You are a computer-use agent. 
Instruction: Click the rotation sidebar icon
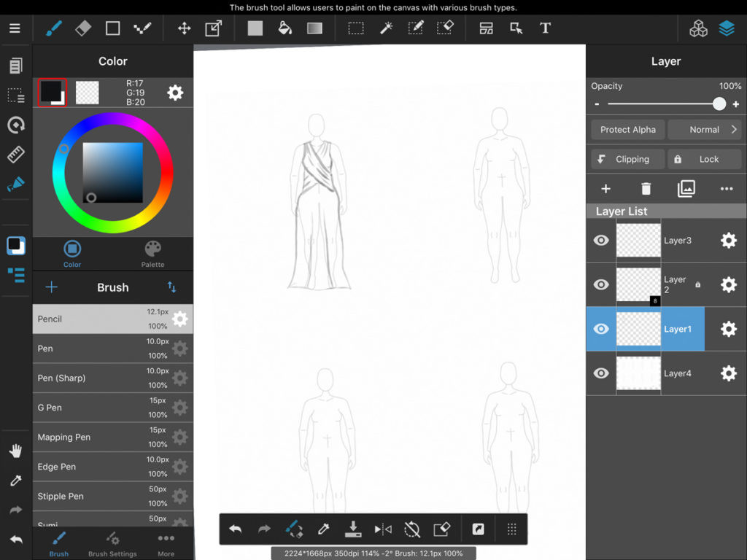click(x=16, y=125)
